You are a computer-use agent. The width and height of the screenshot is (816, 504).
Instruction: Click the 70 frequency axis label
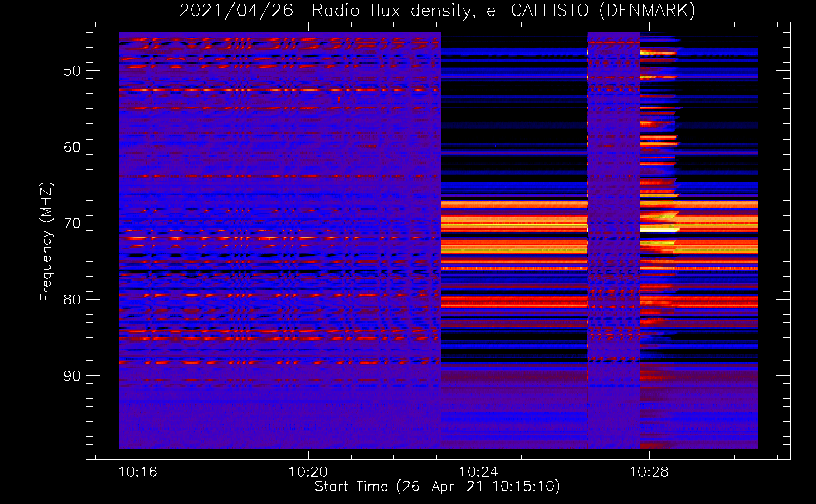point(72,223)
